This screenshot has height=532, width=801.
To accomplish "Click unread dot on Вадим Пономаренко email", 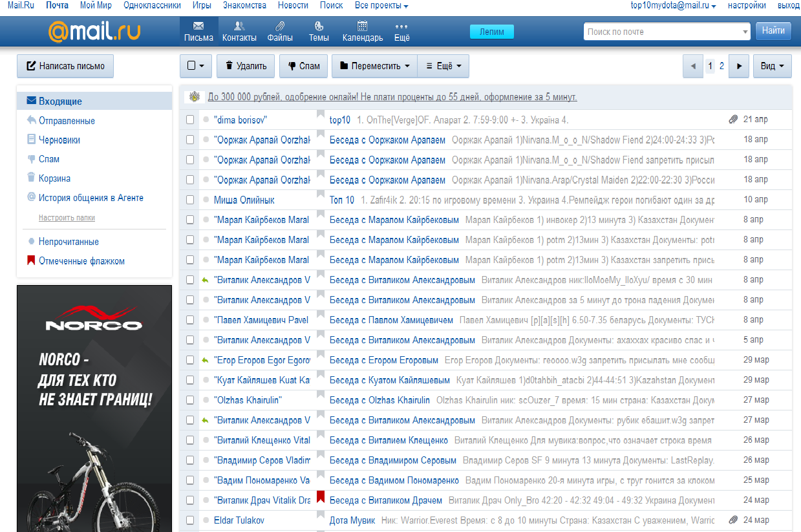I will tap(206, 480).
